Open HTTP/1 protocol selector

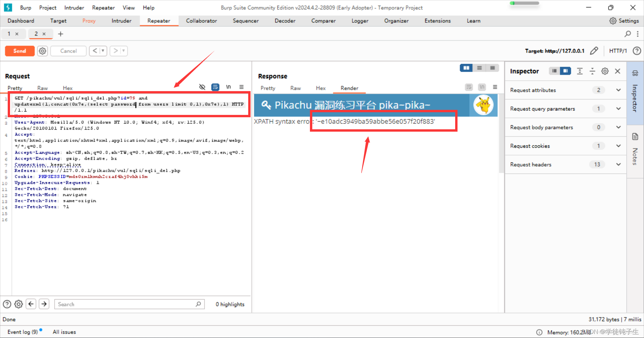[618, 51]
